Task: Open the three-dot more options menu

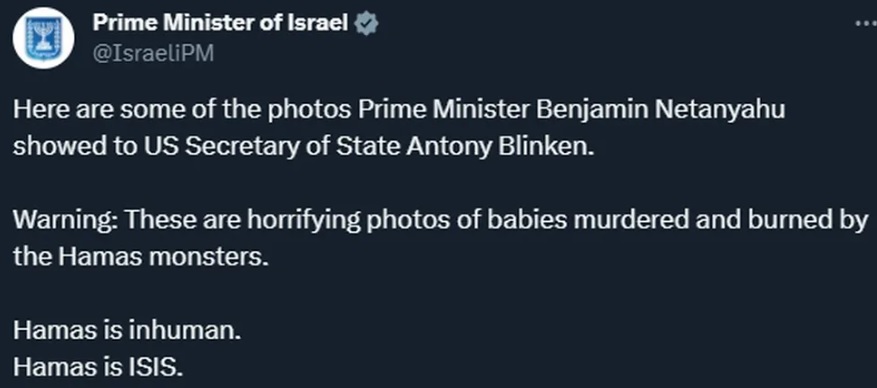Action: coord(867,23)
